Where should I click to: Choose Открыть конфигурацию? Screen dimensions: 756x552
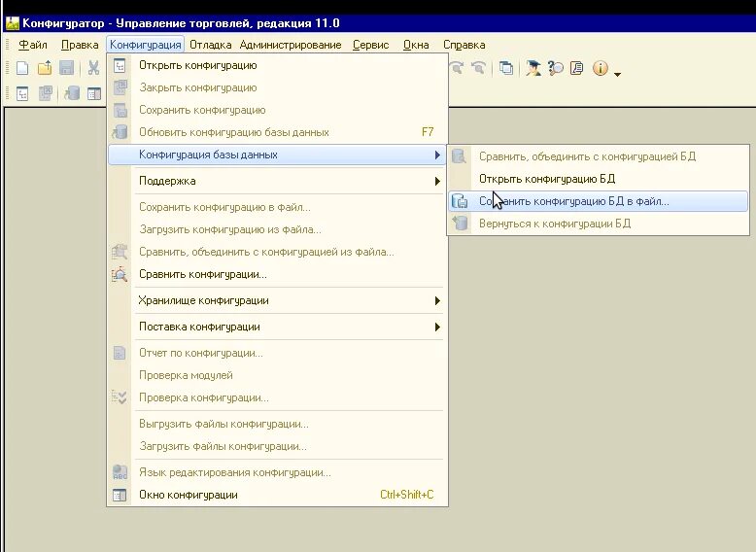(x=277, y=65)
